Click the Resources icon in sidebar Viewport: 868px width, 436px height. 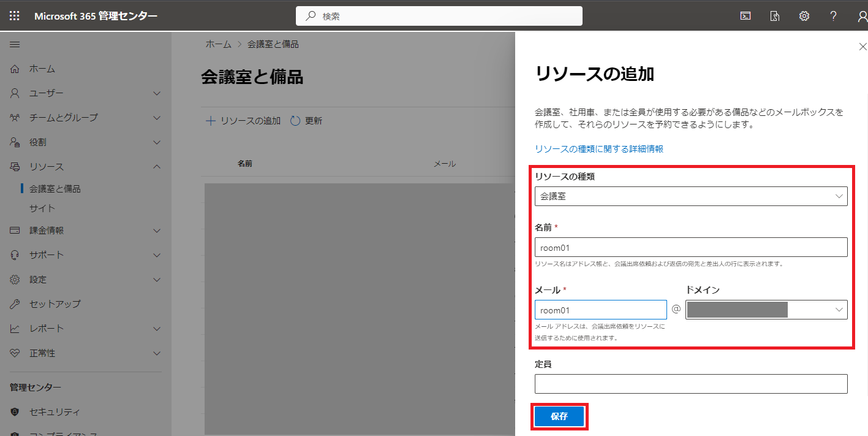click(15, 167)
